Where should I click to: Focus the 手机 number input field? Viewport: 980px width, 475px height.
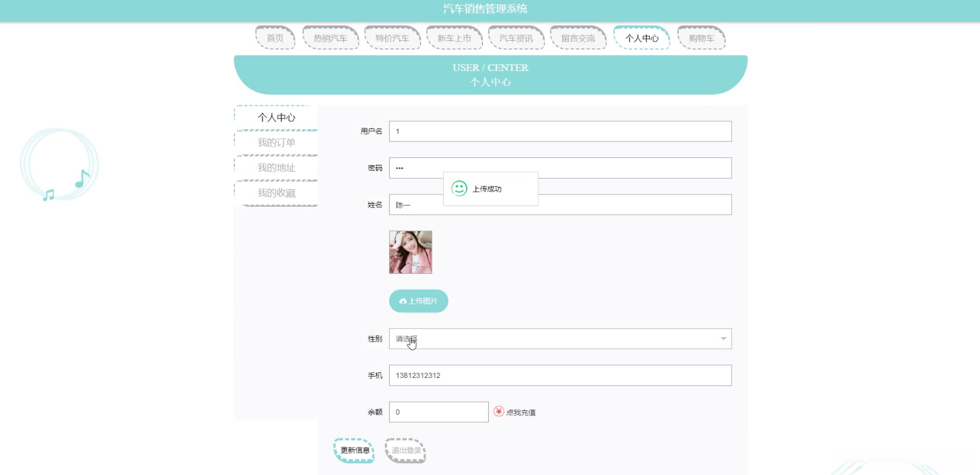click(x=560, y=375)
